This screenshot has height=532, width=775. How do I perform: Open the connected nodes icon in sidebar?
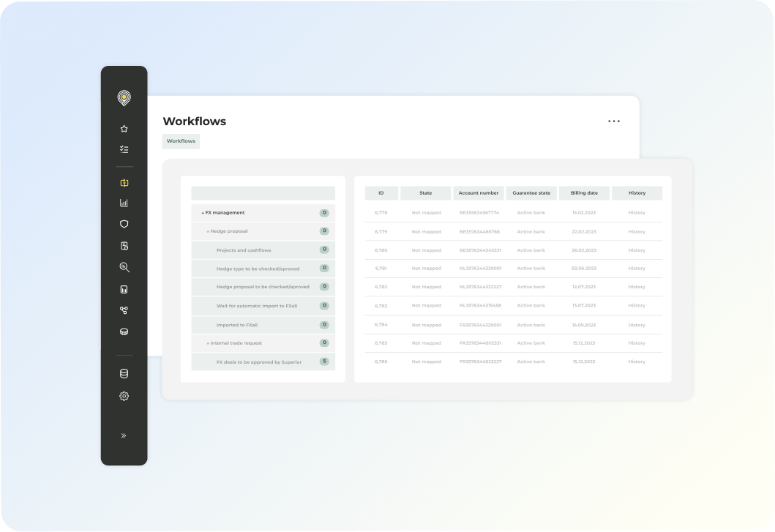(124, 310)
